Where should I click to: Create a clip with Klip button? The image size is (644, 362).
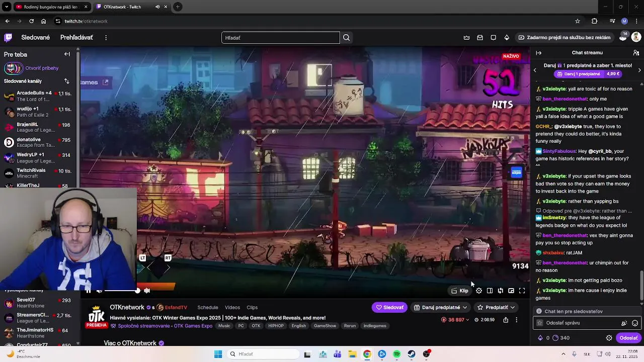[x=460, y=291]
